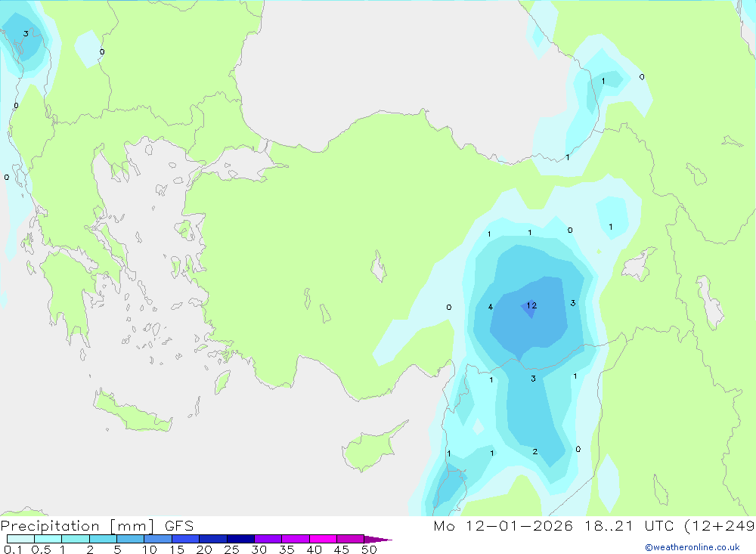Screen dimensions: 756x554
Task: Click the legend scale label "25"
Action: point(231,549)
